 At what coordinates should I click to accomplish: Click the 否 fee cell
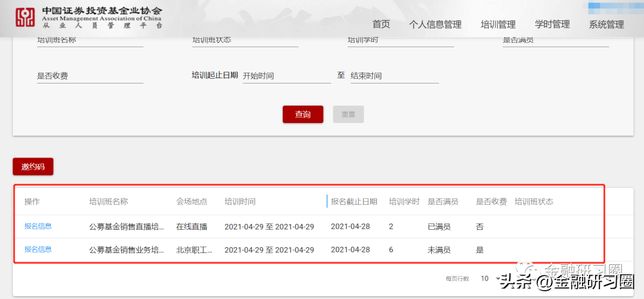(x=479, y=227)
